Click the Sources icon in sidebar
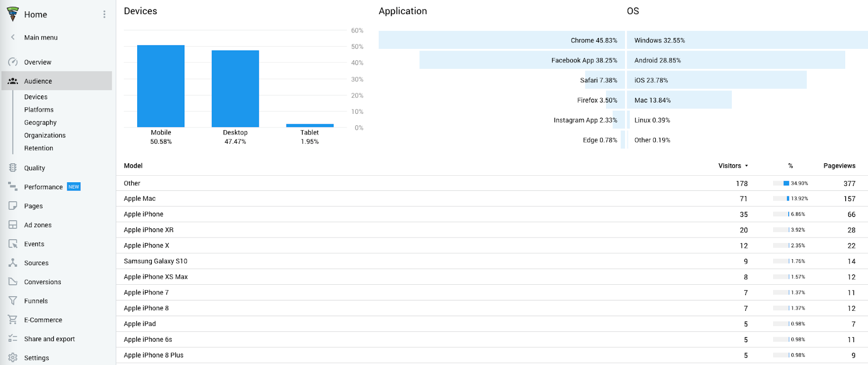The width and height of the screenshot is (868, 365). coord(12,262)
